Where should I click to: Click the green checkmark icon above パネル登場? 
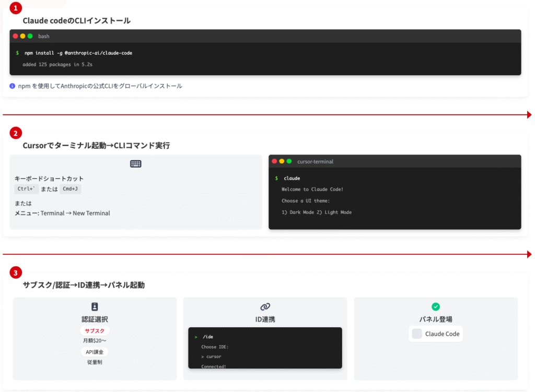(436, 306)
